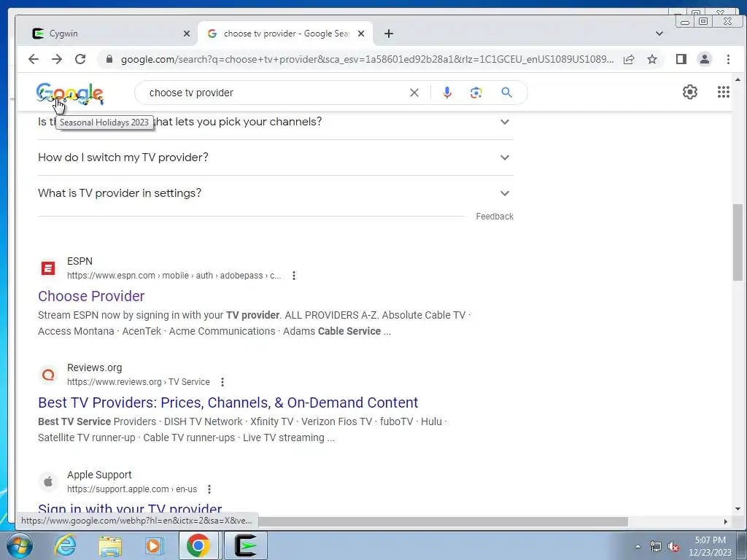Select the 'choose tv provider' Google tab
The image size is (747, 560).
[286, 34]
